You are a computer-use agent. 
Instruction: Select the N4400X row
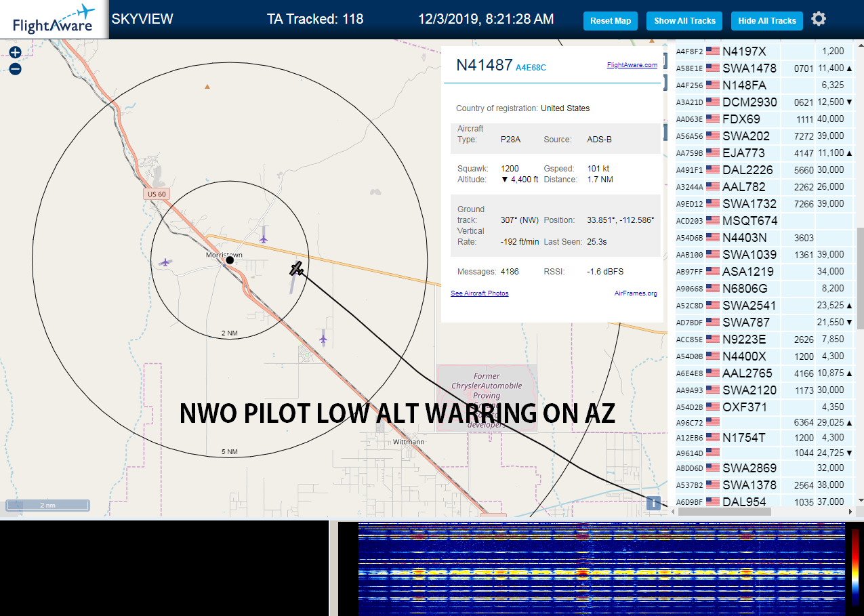pos(764,356)
